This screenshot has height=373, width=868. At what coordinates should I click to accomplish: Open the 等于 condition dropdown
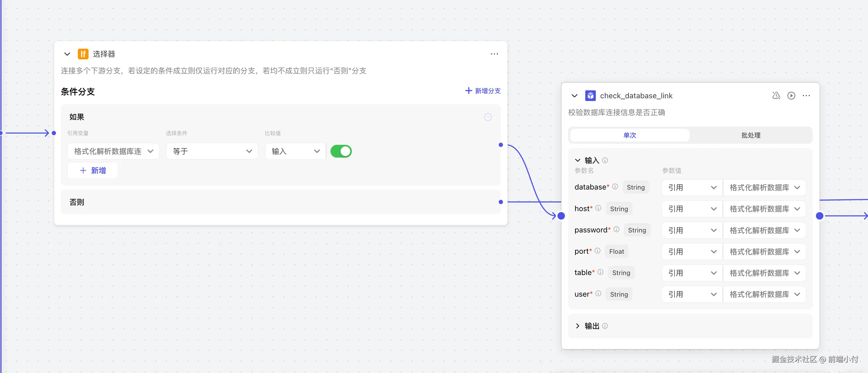pos(212,151)
